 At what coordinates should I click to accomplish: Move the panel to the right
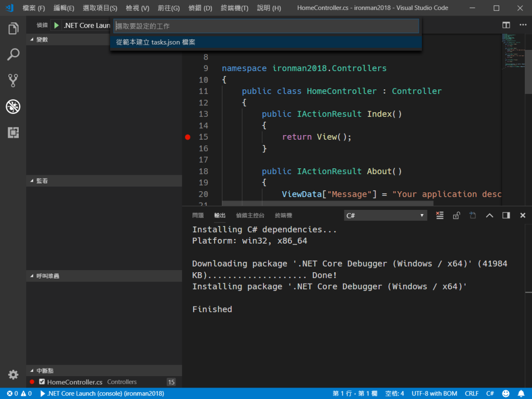coord(506,216)
